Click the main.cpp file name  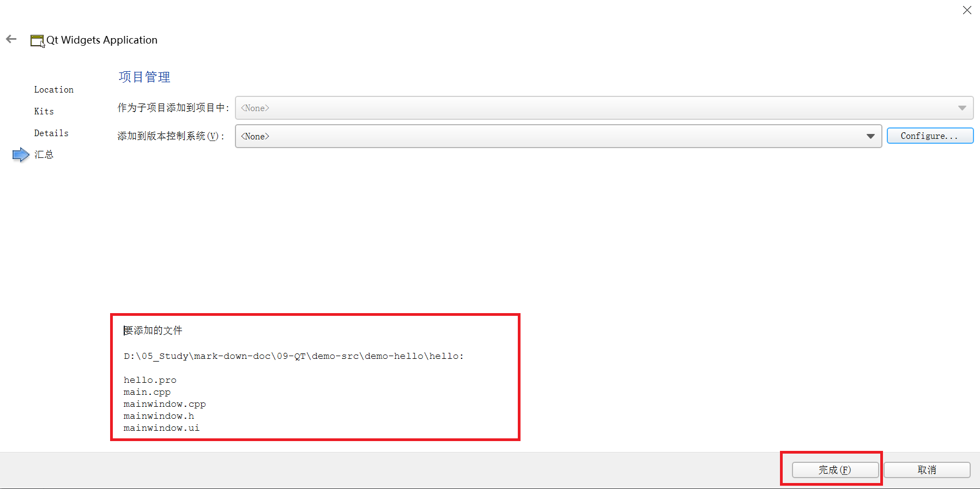point(147,392)
